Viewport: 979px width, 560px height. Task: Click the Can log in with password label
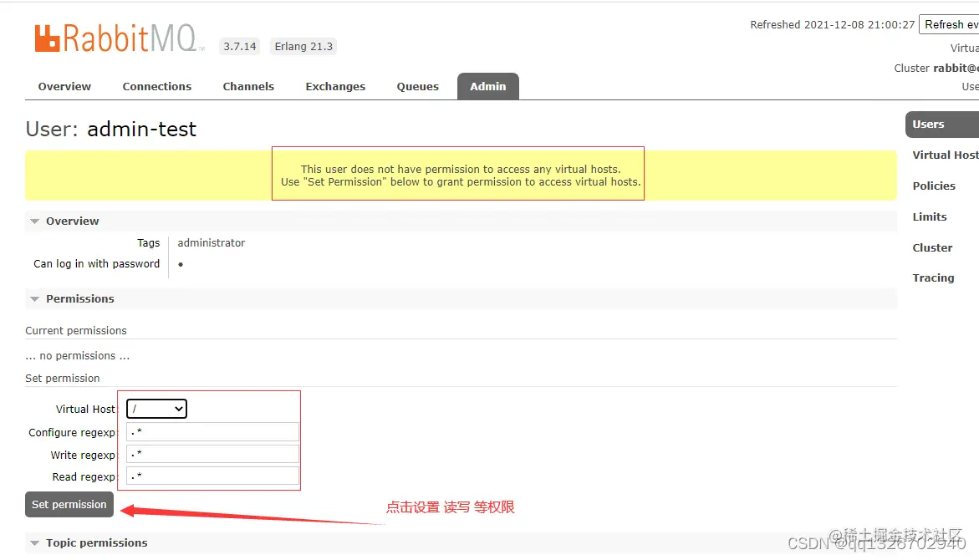point(97,264)
